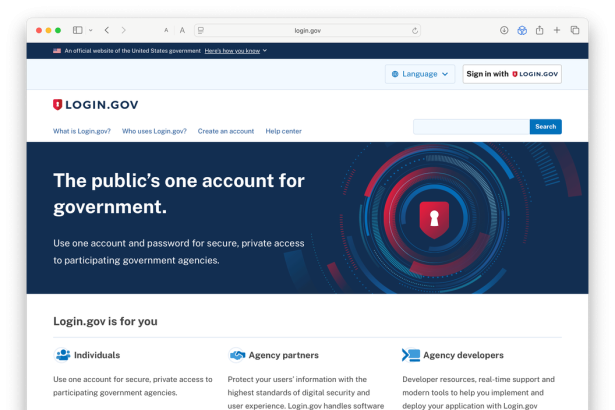Focus the site search input field
The image size is (615, 410).
471,127
